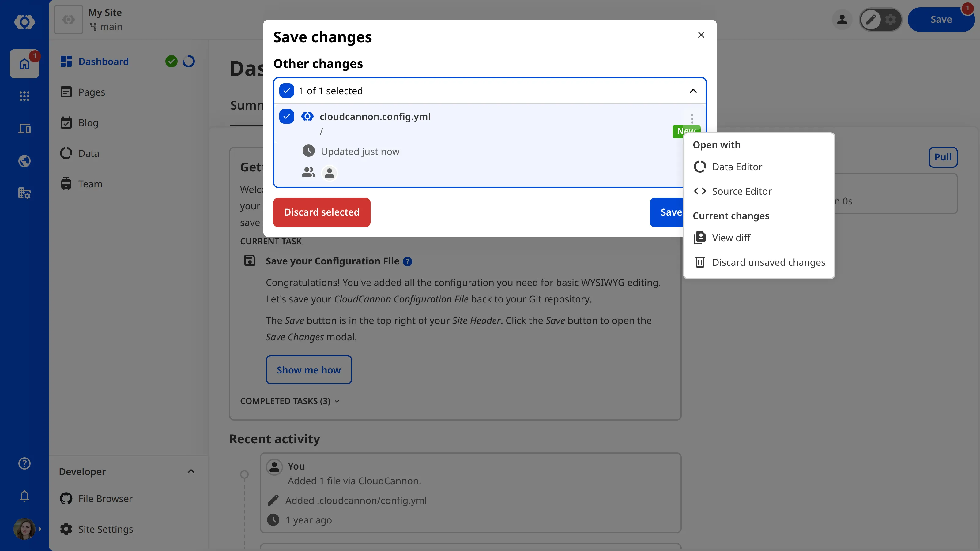Image resolution: width=980 pixels, height=551 pixels.
Task: Click 'Updated just now' text in file row
Action: [360, 151]
